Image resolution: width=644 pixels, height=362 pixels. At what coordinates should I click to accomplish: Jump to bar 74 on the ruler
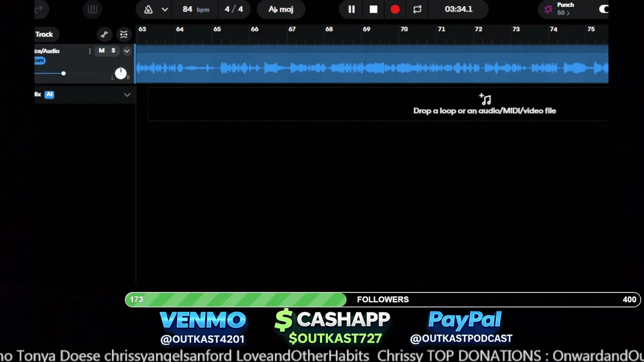553,29
